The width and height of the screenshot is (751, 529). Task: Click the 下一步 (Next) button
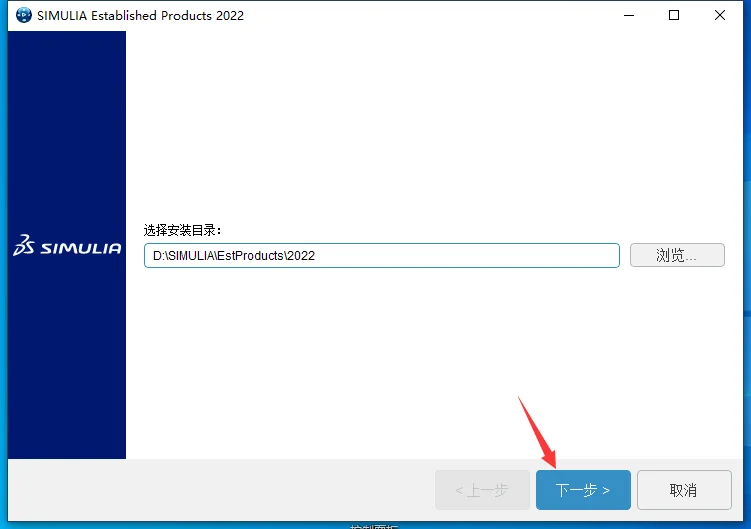coord(583,490)
